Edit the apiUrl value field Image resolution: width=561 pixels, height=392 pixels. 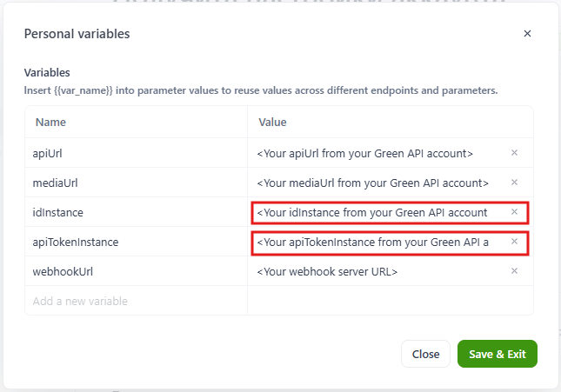pos(374,153)
